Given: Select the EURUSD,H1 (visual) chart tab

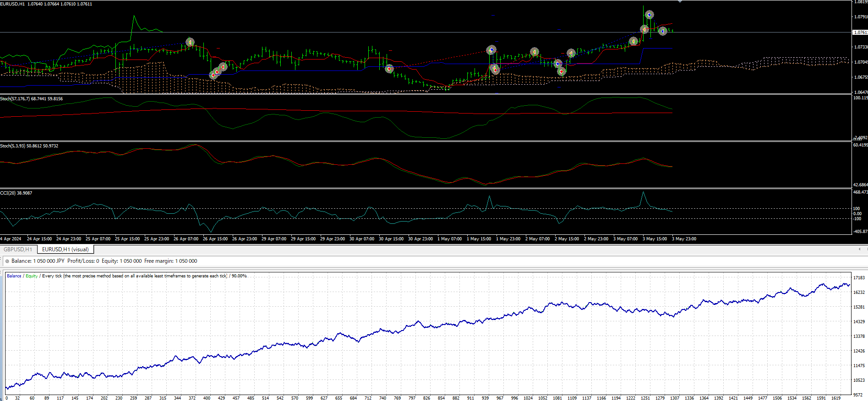Looking at the screenshot, I should [66, 249].
